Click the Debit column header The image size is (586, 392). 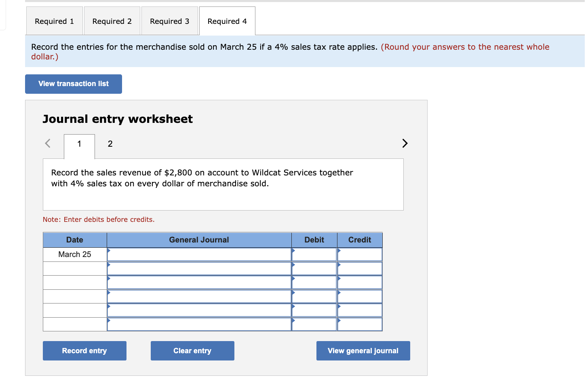click(x=314, y=240)
